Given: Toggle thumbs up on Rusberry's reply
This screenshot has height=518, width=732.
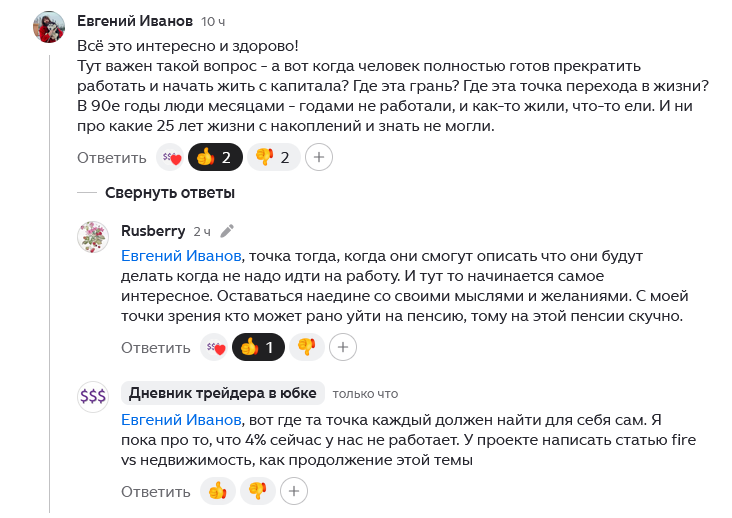Looking at the screenshot, I should click(258, 347).
